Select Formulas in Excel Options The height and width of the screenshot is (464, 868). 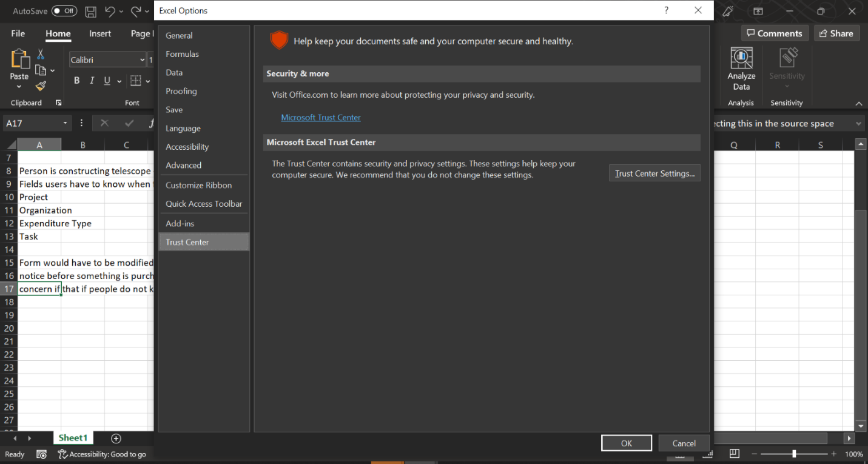204,54
